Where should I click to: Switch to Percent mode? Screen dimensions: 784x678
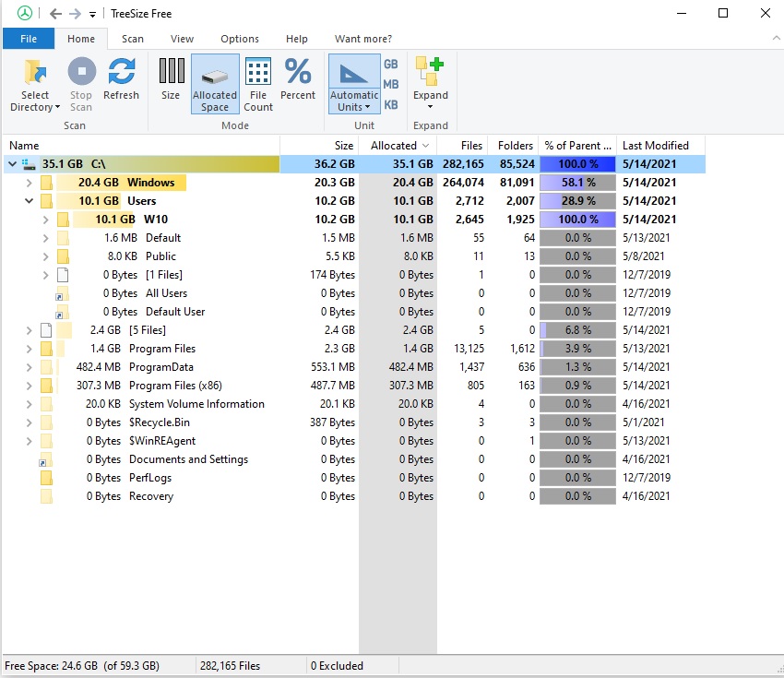(x=298, y=80)
